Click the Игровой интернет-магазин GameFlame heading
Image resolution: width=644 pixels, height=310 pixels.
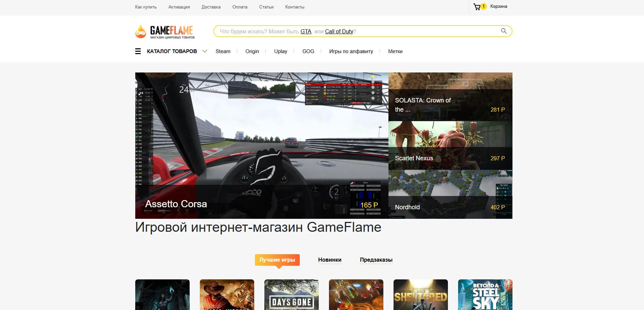258,227
